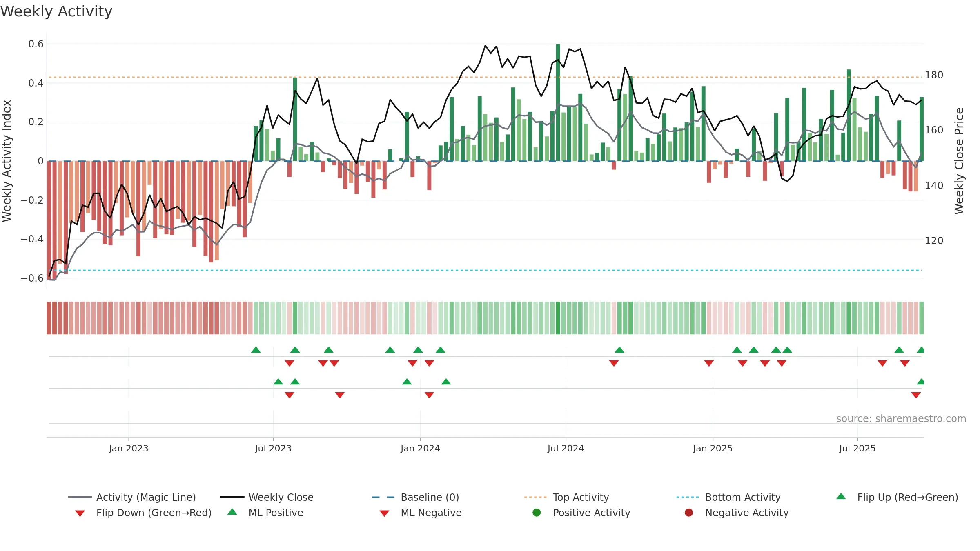Toggle the Flip Up (Red→Green) legend entry
The image size is (980, 551).
pyautogui.click(x=897, y=497)
